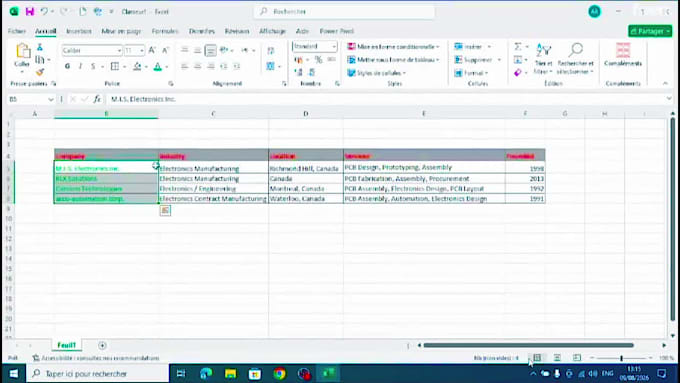
Task: Collapse the ribbon with chevron
Action: tap(665, 83)
